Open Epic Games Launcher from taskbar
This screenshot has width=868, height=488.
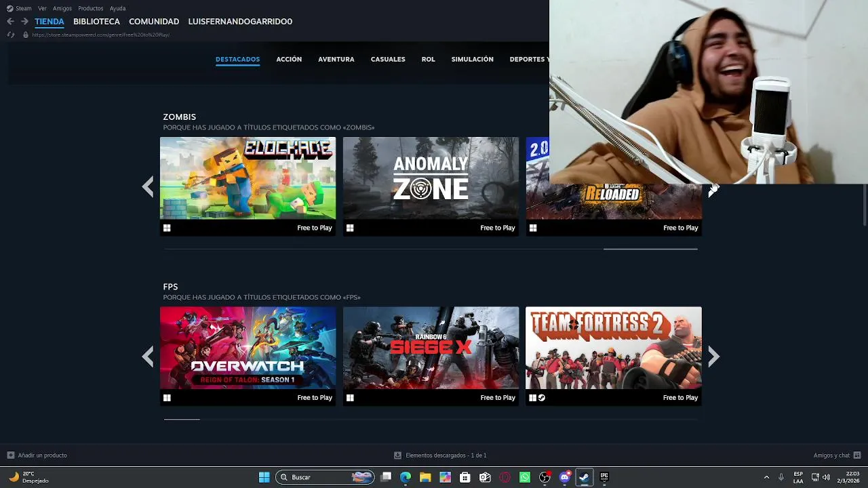604,477
